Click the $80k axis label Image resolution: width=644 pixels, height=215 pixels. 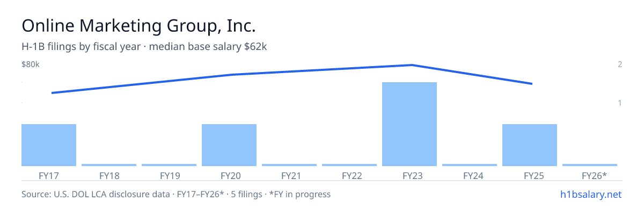pos(31,64)
